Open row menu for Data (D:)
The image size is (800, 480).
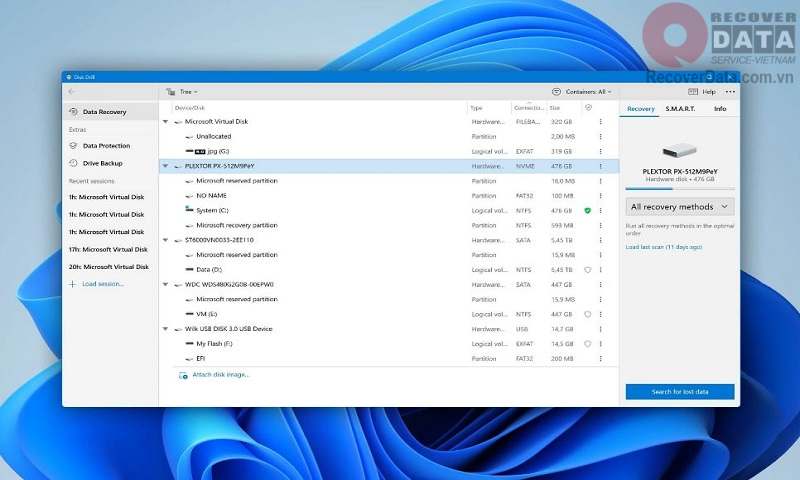(x=601, y=270)
